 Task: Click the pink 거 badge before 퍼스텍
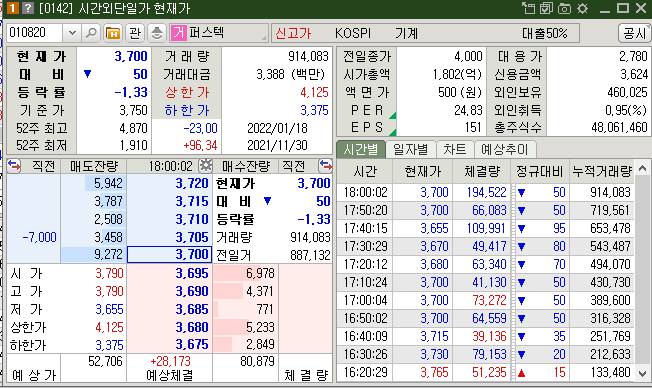(x=179, y=33)
